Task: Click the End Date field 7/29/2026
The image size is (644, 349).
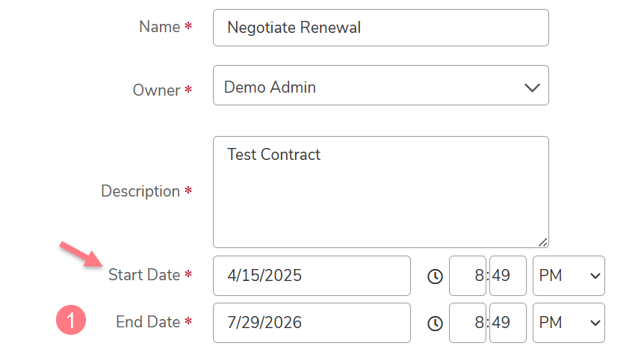Action: [312, 323]
